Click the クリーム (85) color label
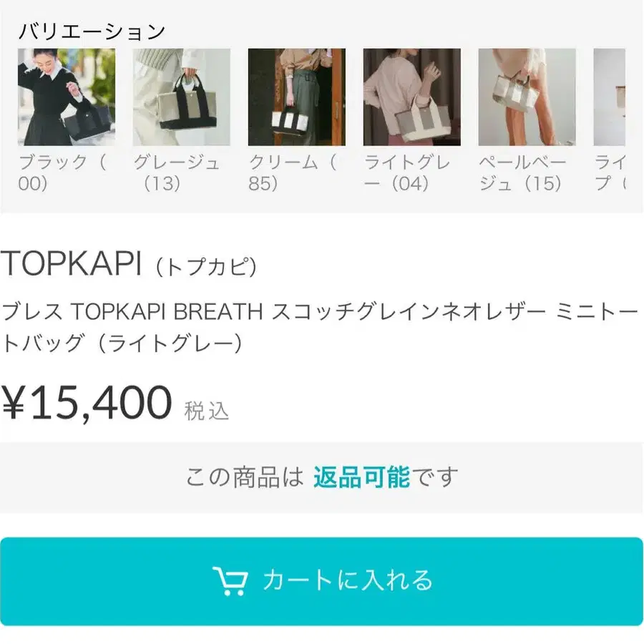The image size is (644, 644). click(293, 173)
